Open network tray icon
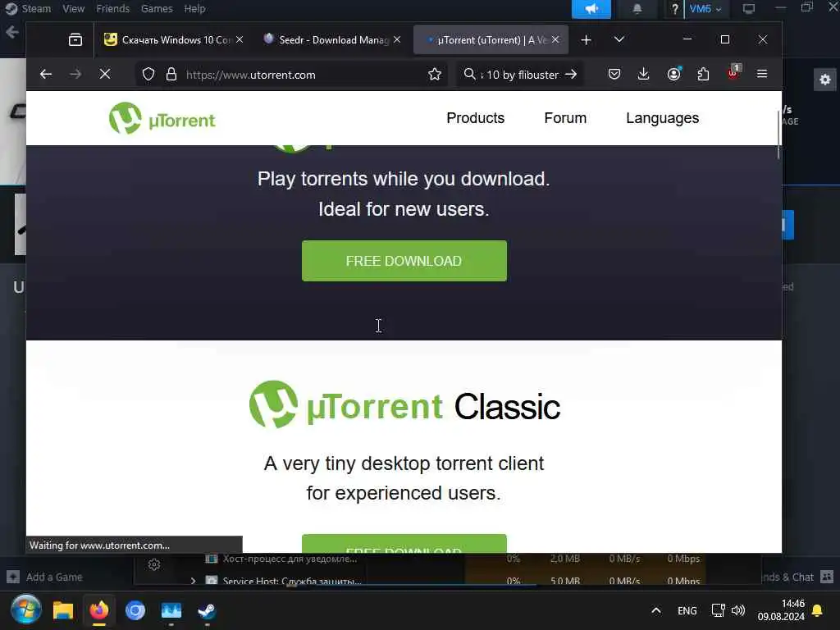Image resolution: width=840 pixels, height=630 pixels. (718, 610)
